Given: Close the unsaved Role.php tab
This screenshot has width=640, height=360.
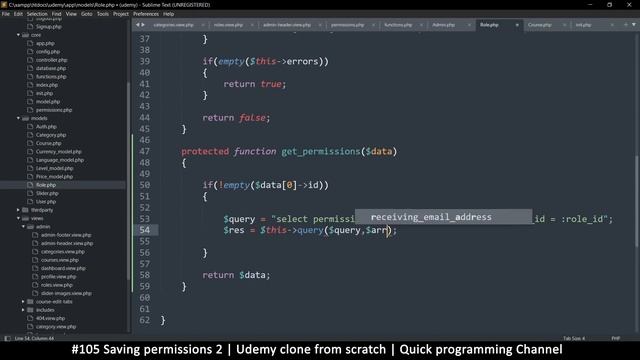Looking at the screenshot, I should coord(517,25).
